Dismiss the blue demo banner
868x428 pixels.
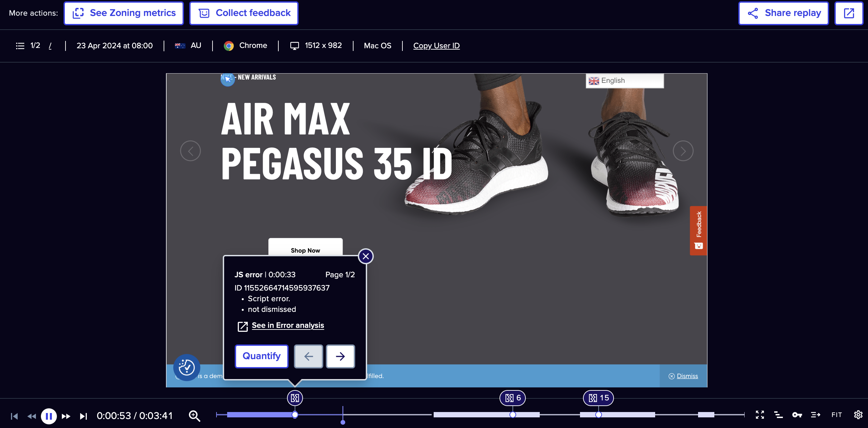pyautogui.click(x=683, y=376)
